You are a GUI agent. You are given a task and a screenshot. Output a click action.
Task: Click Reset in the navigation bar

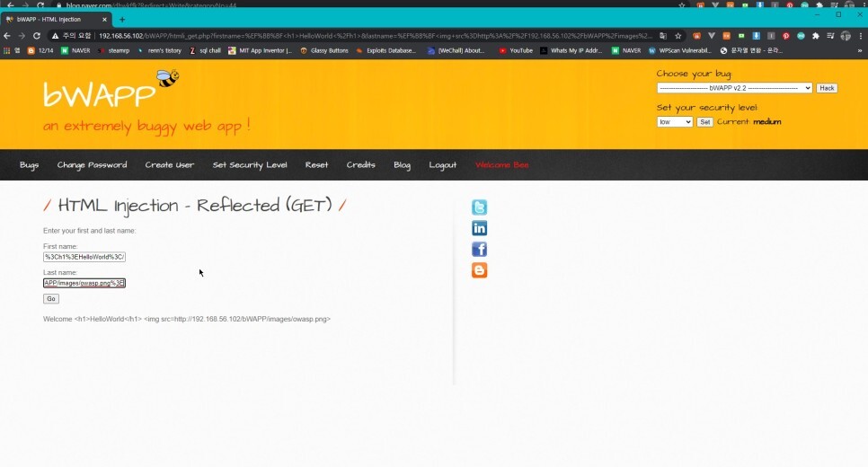316,165
